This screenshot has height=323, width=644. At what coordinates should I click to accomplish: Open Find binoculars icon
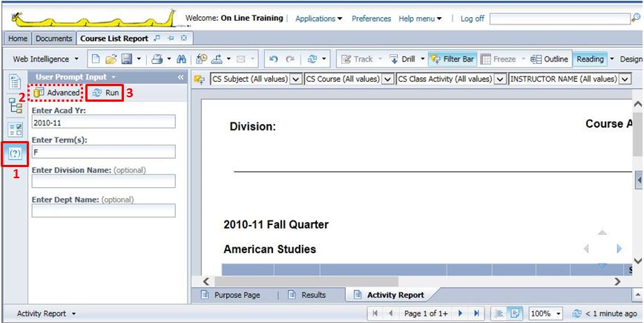182,59
